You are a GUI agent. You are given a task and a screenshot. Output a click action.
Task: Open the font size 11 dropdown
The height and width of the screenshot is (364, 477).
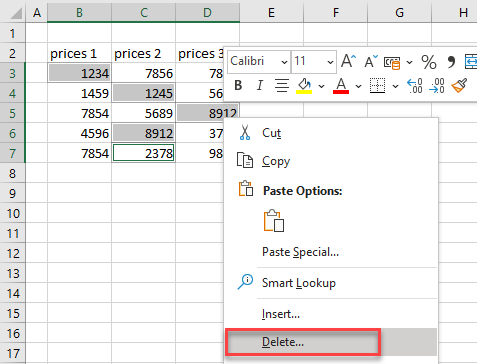coord(330,62)
